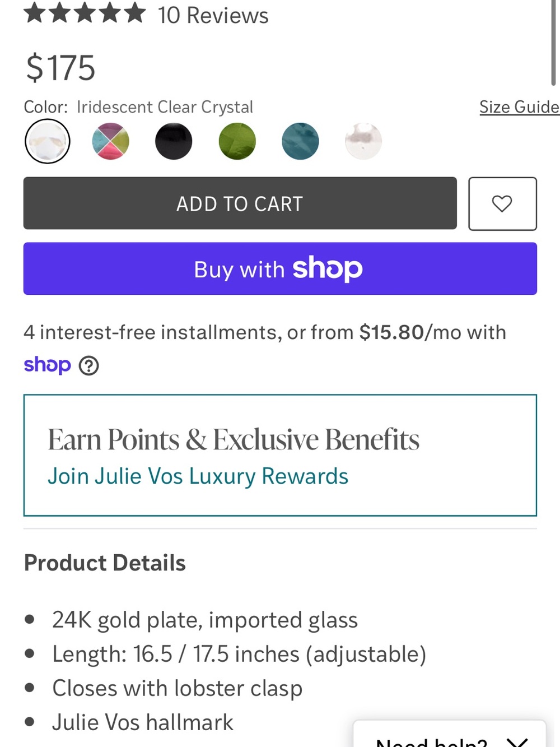Click the five-star rating icons

tap(85, 13)
